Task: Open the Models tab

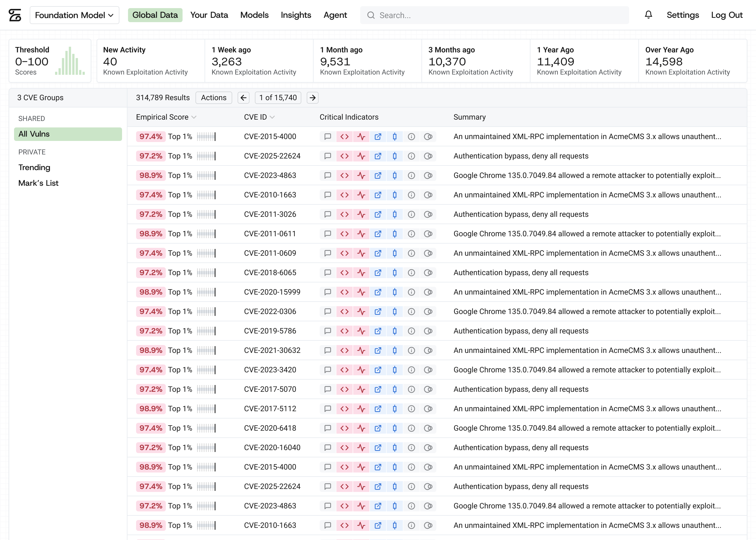Action: [x=254, y=15]
